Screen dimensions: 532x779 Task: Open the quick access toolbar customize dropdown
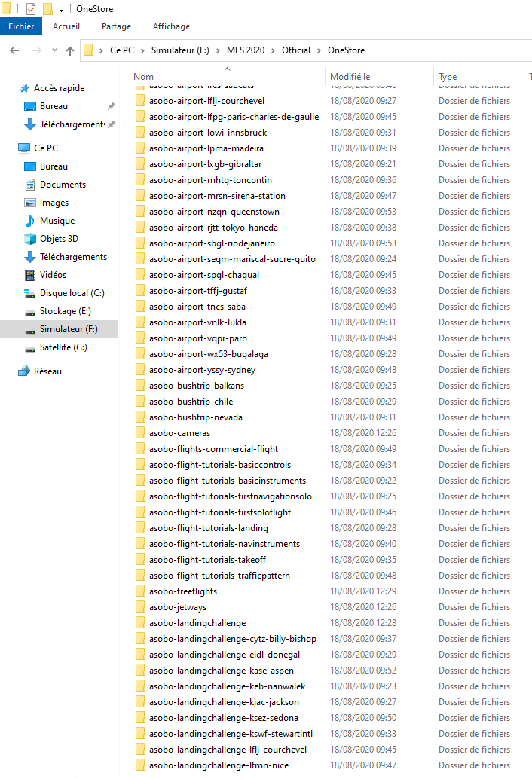click(61, 9)
